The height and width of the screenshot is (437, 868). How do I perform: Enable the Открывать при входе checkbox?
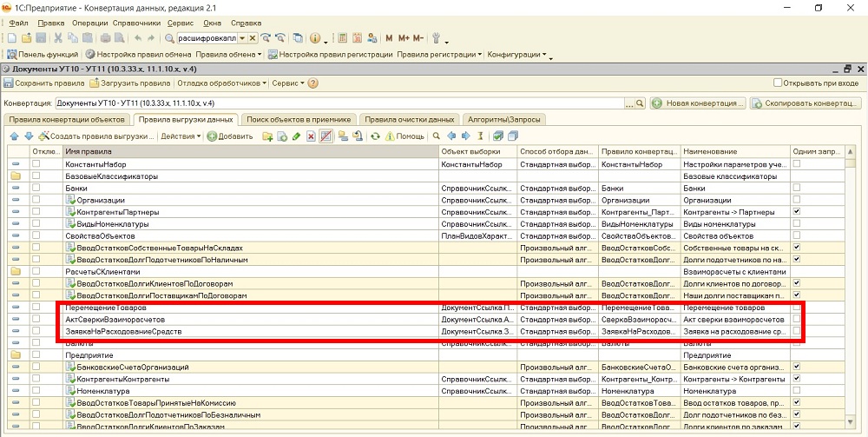(x=778, y=83)
